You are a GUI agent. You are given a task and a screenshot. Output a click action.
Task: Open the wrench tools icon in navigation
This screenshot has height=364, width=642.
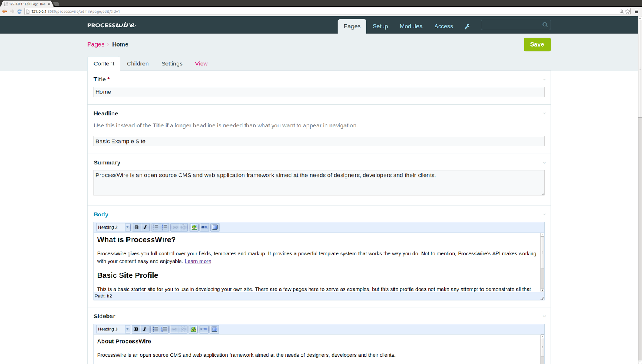pos(467,26)
